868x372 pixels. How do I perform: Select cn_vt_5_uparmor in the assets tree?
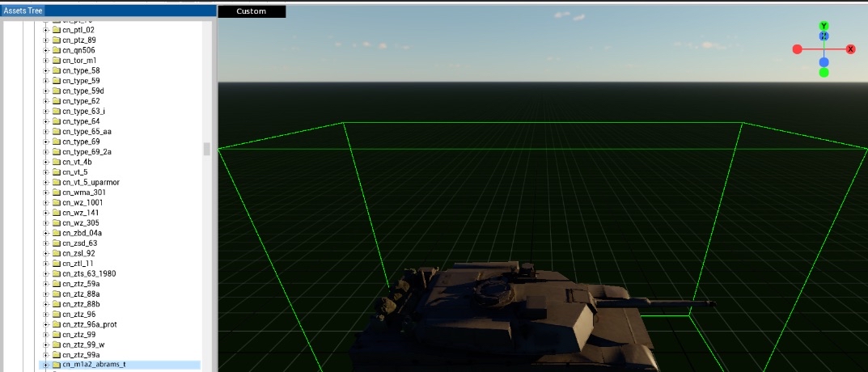point(91,182)
